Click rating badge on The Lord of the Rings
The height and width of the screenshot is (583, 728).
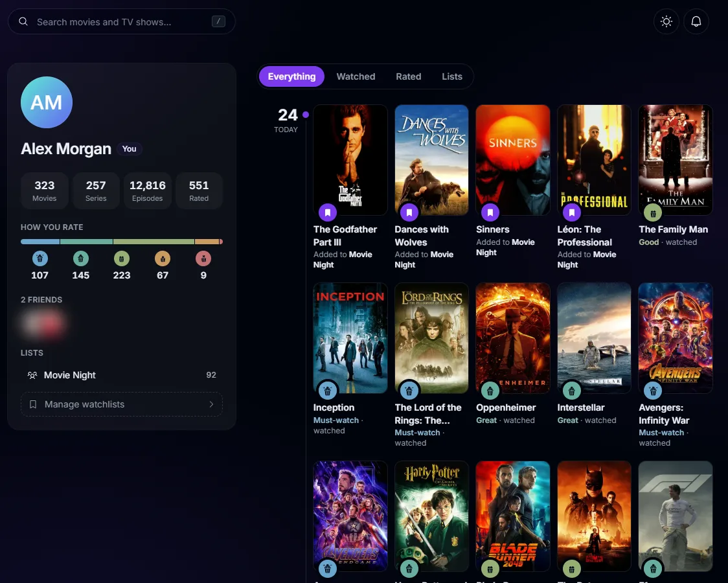(409, 391)
